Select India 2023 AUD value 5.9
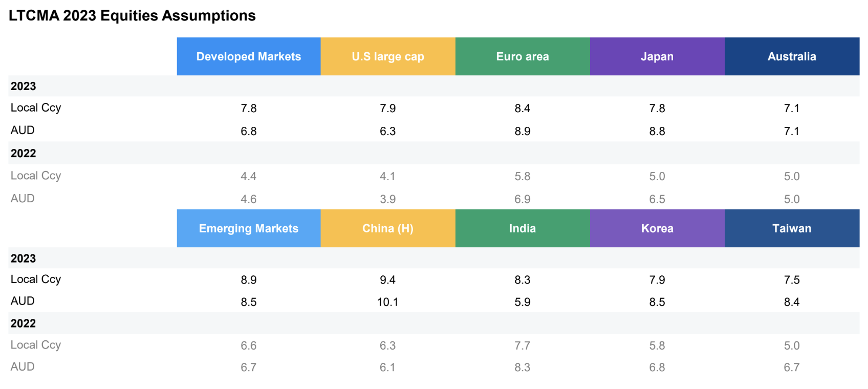Image resolution: width=868 pixels, height=389 pixels. 523,302
